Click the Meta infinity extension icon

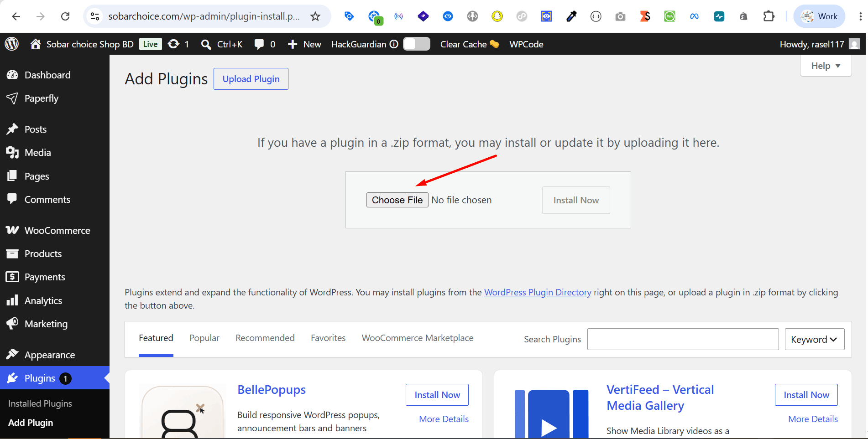click(x=694, y=16)
